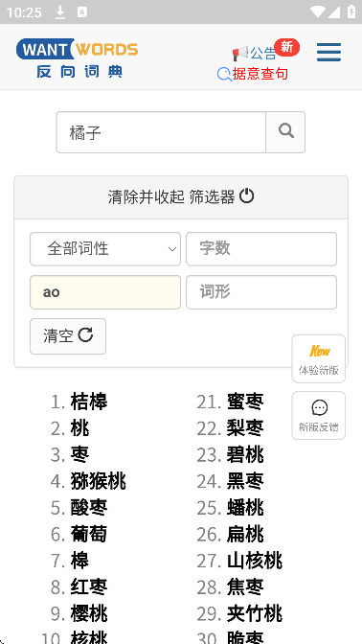The height and width of the screenshot is (644, 362).
Task: Select the result word 蜜枣
Action: click(245, 402)
